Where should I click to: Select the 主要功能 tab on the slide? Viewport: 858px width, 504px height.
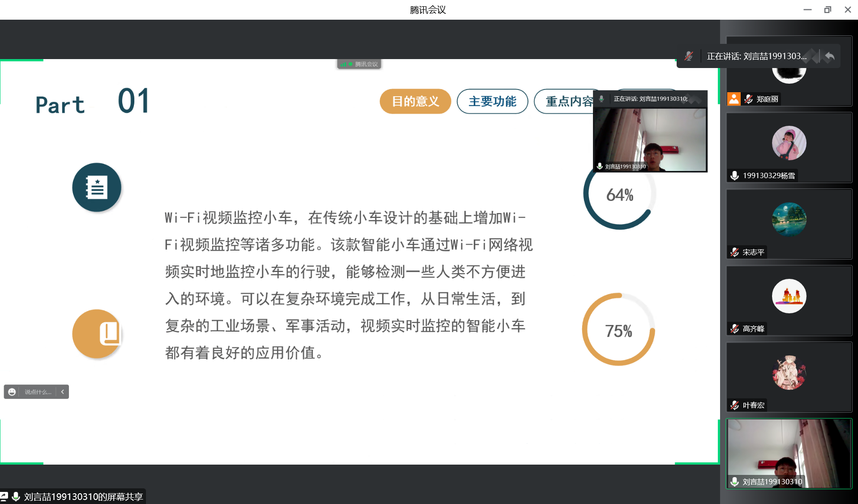[x=492, y=102]
